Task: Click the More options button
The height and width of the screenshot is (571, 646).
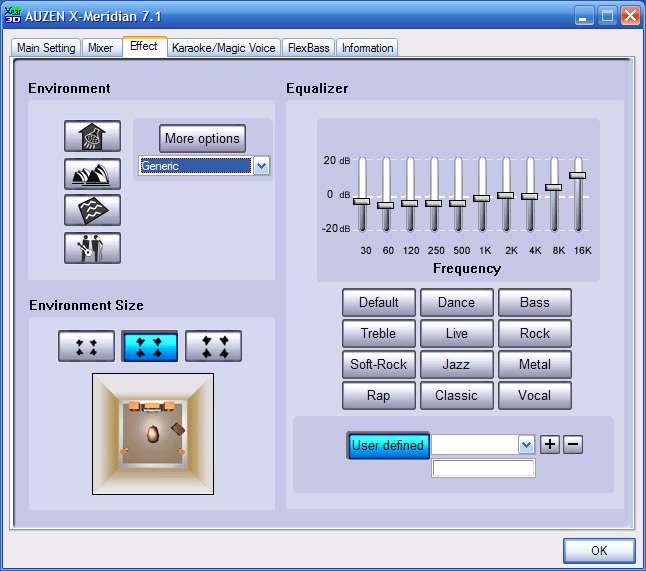Action: (202, 138)
